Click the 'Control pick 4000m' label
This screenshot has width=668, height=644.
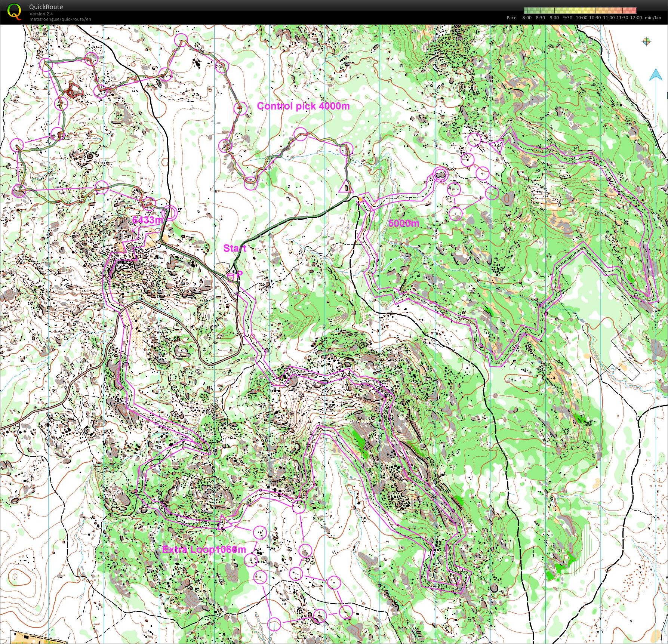pos(303,106)
